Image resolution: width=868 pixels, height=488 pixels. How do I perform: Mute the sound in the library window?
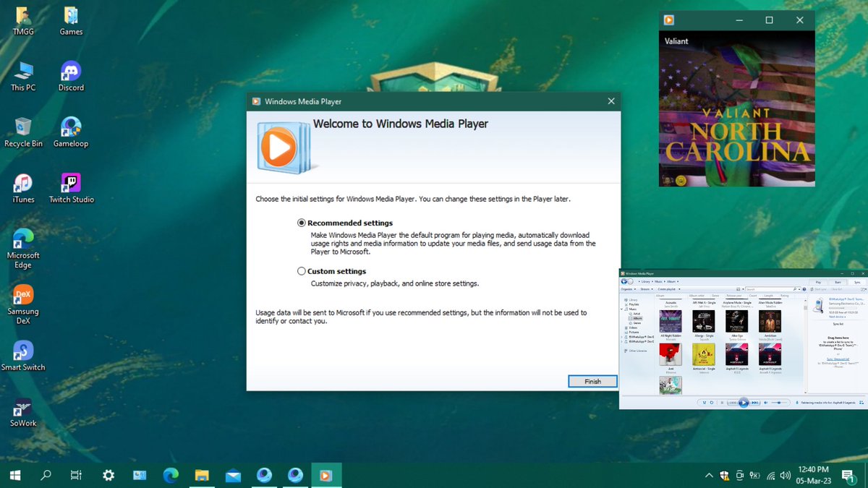(x=766, y=403)
